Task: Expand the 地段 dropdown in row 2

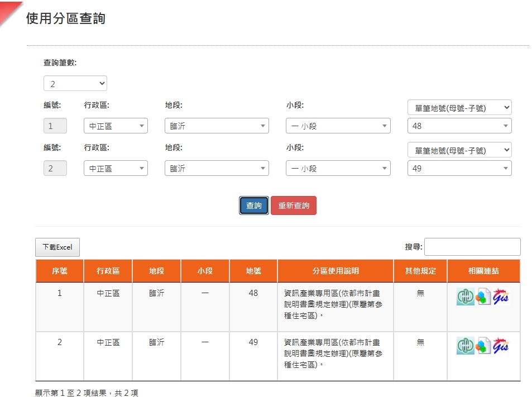Action: point(217,169)
